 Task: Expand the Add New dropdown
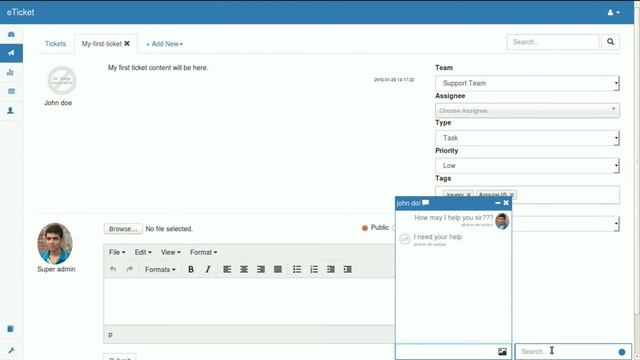coord(164,44)
